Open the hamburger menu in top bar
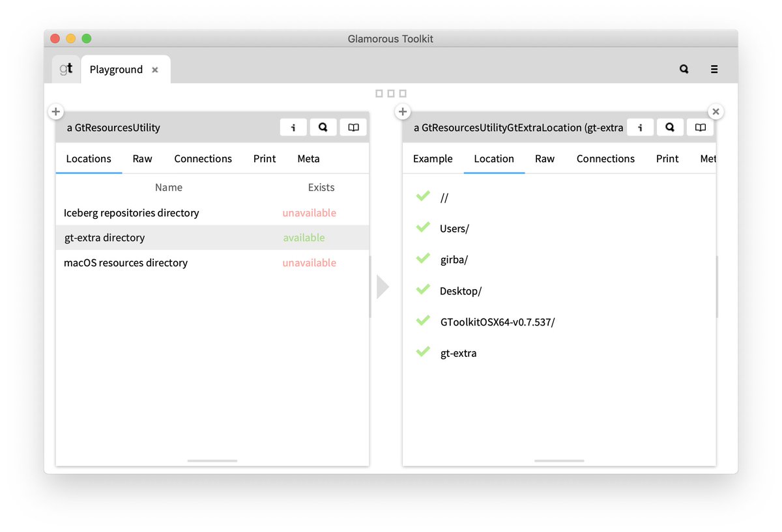Image resolution: width=782 pixels, height=532 pixels. 714,69
